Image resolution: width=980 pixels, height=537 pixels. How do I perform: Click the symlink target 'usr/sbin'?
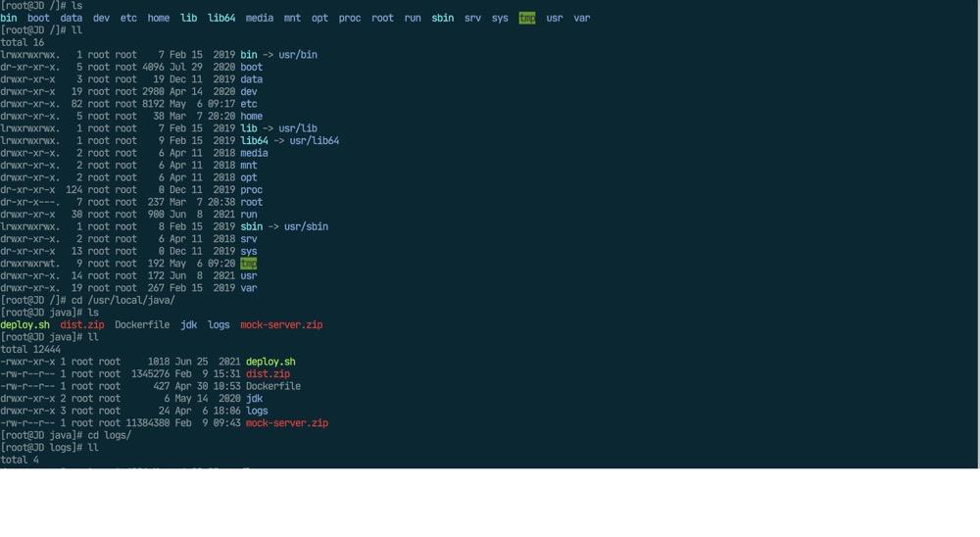pyautogui.click(x=306, y=227)
